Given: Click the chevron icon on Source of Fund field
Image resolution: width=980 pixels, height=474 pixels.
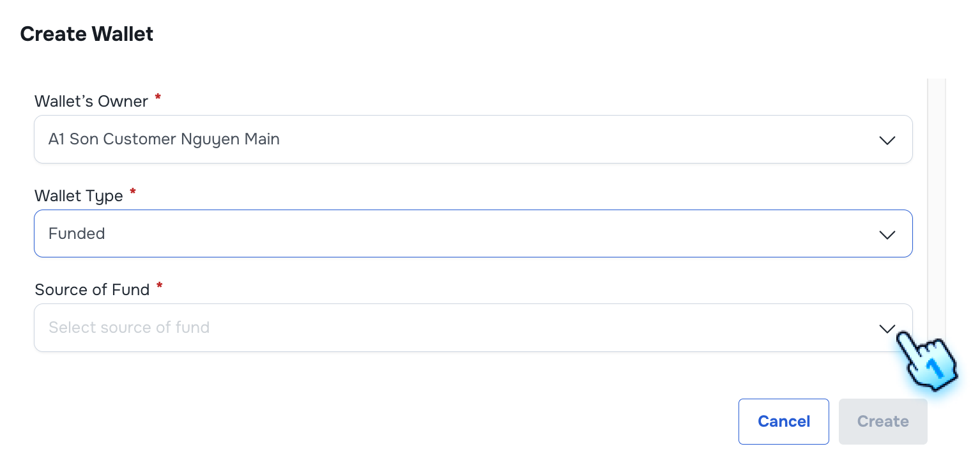Looking at the screenshot, I should (887, 328).
